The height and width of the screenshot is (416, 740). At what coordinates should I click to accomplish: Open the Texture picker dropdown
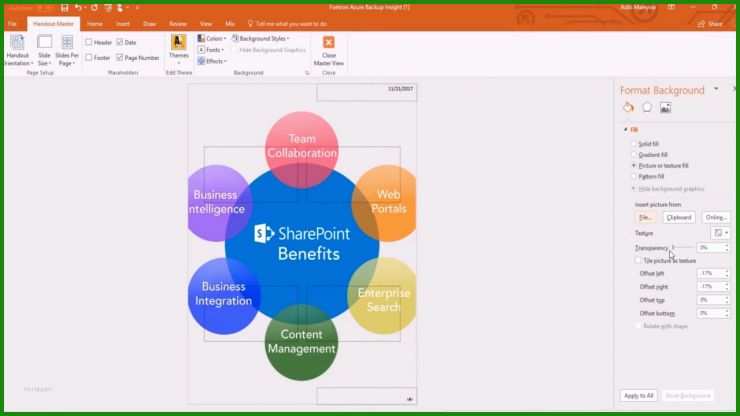[720, 233]
